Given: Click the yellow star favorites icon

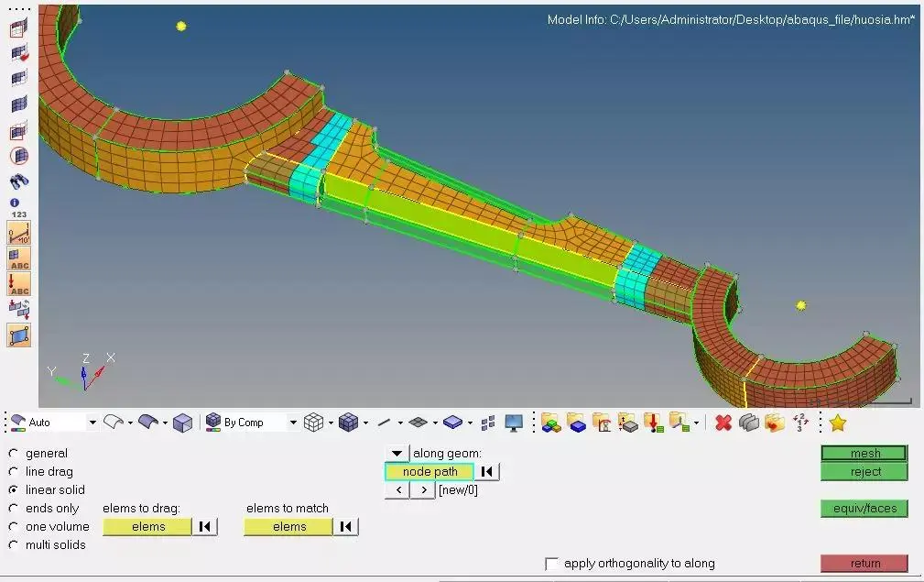Looking at the screenshot, I should [837, 423].
